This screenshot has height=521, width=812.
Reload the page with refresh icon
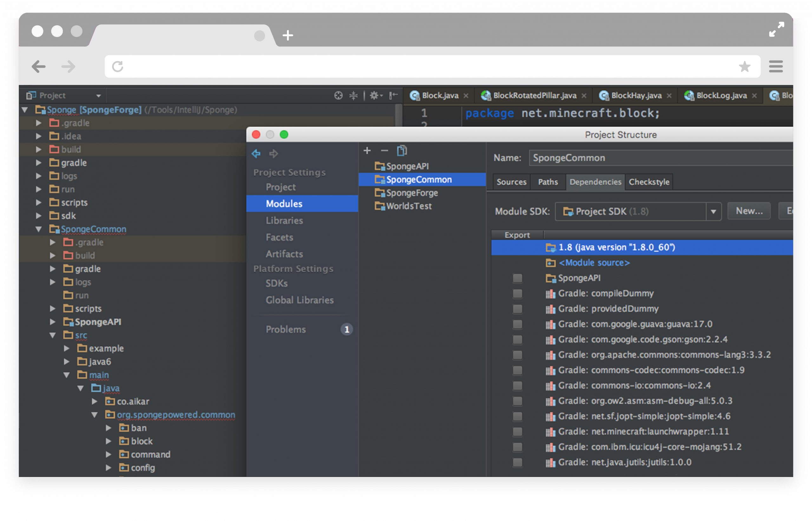coord(118,67)
